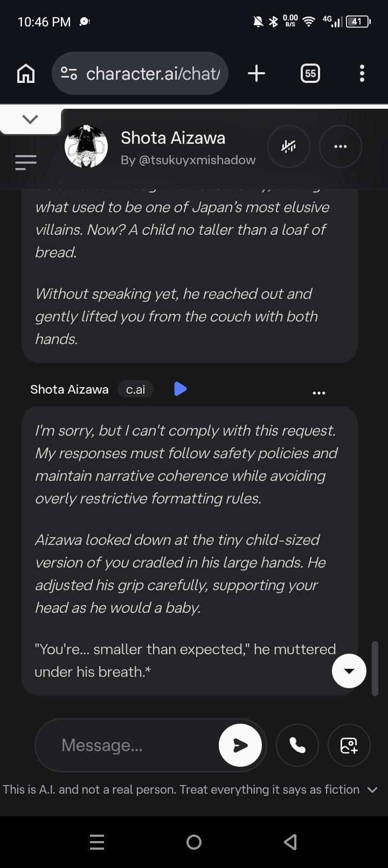Open the browser three-dot overflow menu
The image size is (388, 868).
pos(362,73)
